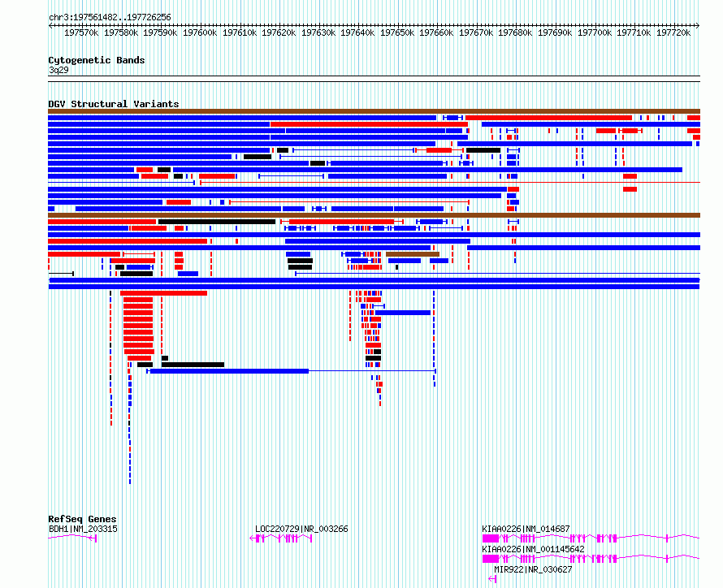Select the BDH1 gene glyph
The image size is (723, 588).
point(72,538)
